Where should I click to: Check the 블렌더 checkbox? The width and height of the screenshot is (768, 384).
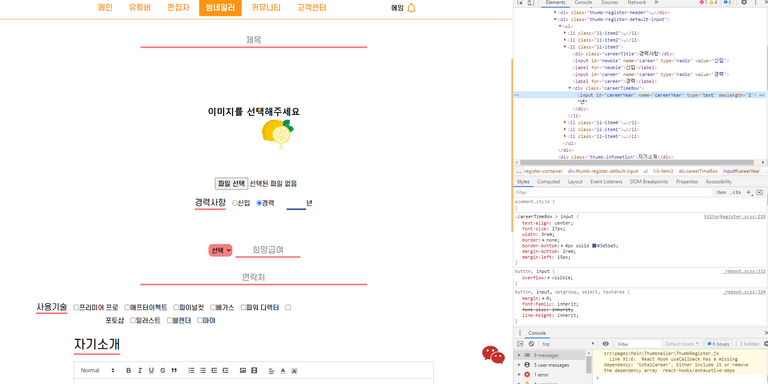(169, 320)
